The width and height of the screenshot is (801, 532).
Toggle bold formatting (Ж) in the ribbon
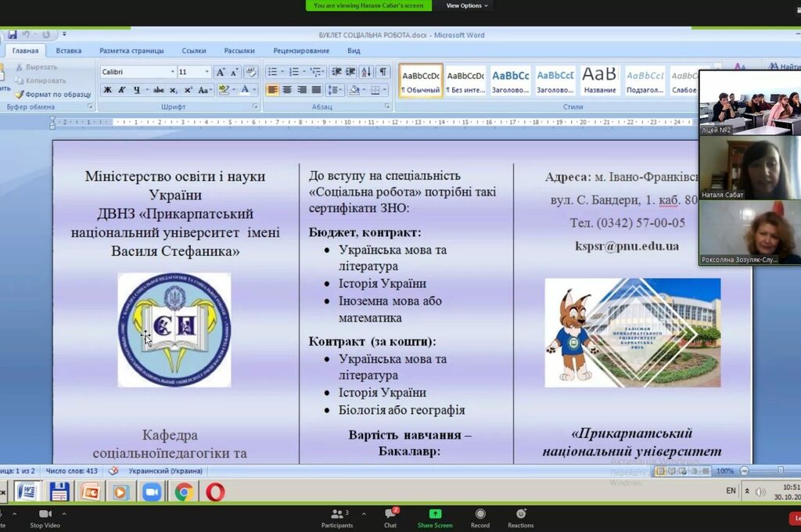tap(107, 90)
